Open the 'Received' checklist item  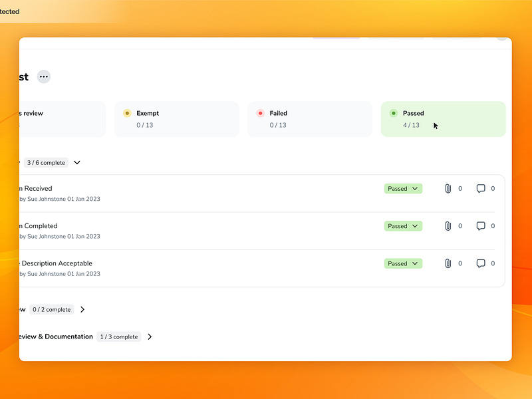[x=36, y=188]
